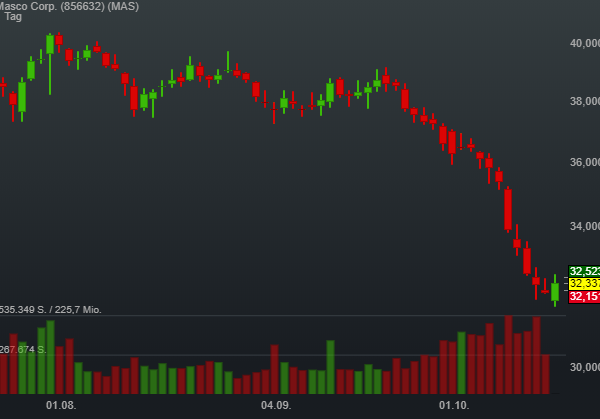Click the 34,000 price axis label

pos(585,226)
